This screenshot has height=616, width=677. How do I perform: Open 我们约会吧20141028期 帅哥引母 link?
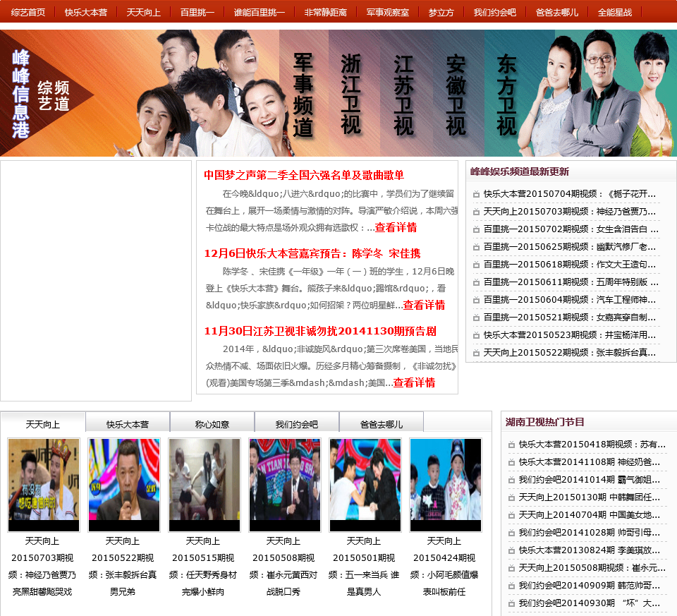pos(590,533)
